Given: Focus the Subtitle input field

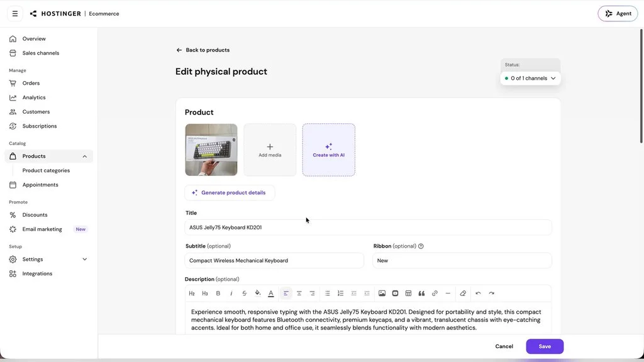Looking at the screenshot, I should (x=274, y=261).
